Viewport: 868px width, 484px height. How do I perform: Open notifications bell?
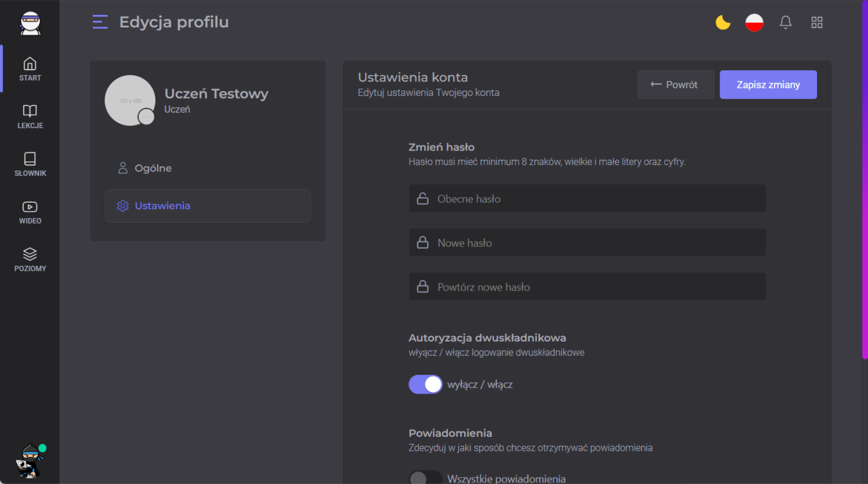coord(785,23)
